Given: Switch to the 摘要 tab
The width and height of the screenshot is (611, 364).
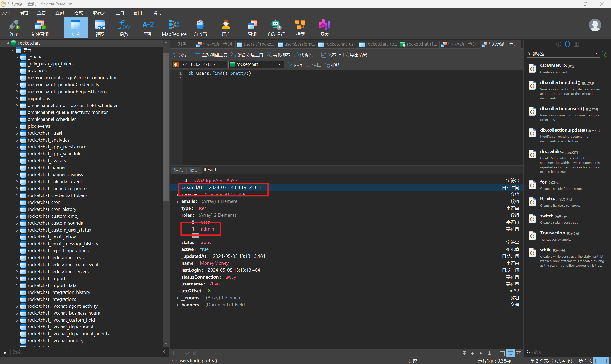Looking at the screenshot, I should click(x=194, y=170).
